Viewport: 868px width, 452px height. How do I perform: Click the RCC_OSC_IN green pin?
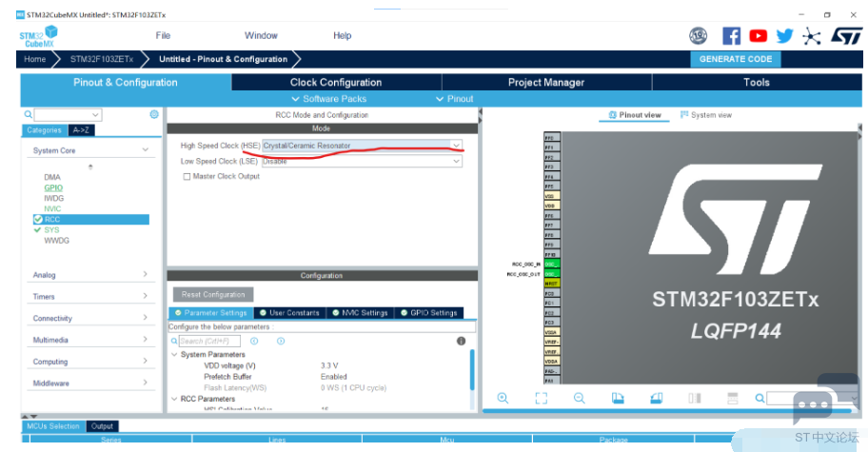point(552,264)
